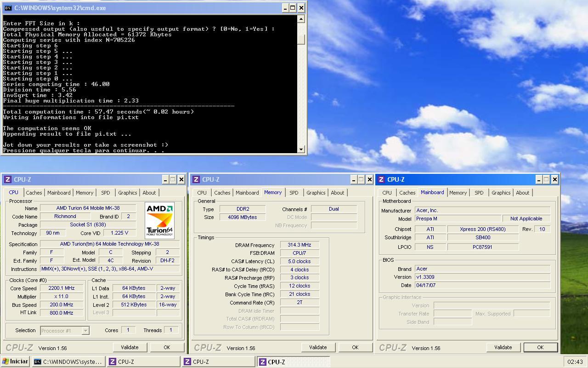Click the HT Link value 800.0 MHz
This screenshot has height=368, width=588.
click(62, 313)
